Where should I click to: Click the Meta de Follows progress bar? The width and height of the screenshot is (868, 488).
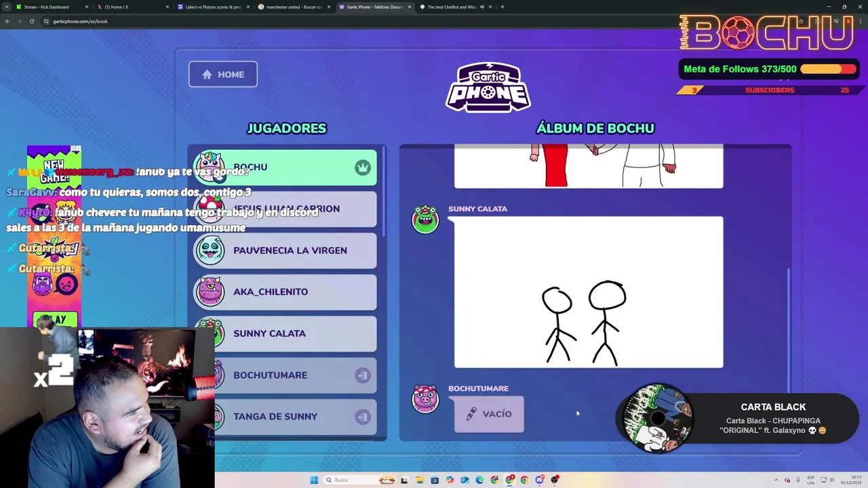point(828,69)
